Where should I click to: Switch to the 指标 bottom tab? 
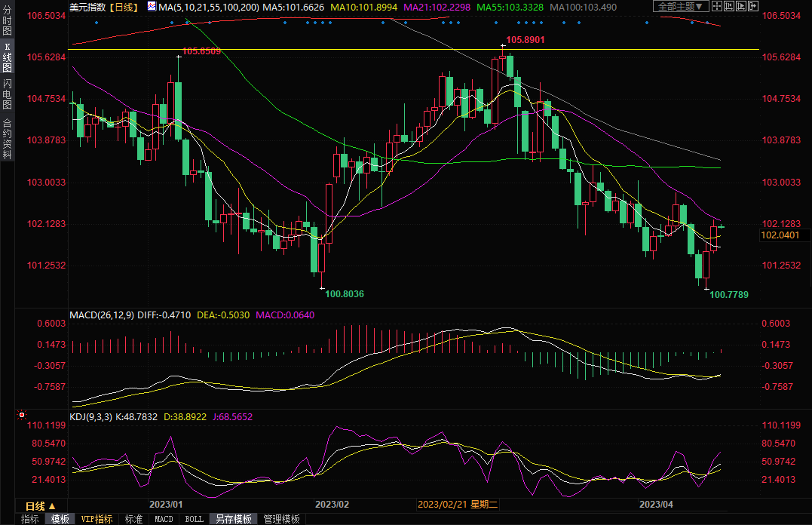click(x=29, y=519)
